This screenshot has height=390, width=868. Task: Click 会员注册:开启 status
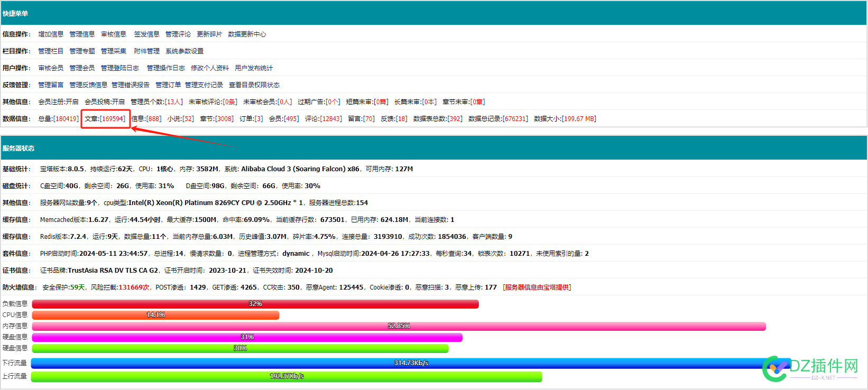point(58,102)
